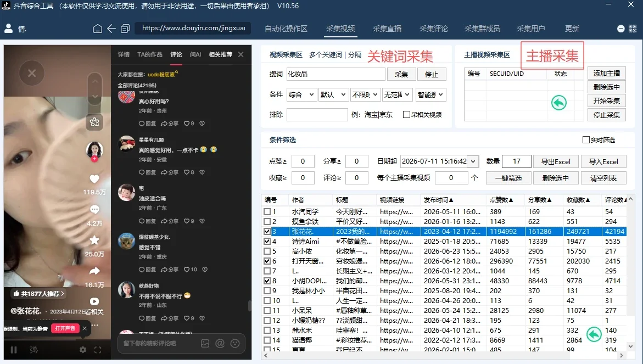This screenshot has width=643, height=364.
Task: Open the emoji picker in comment box
Action: pos(235,344)
